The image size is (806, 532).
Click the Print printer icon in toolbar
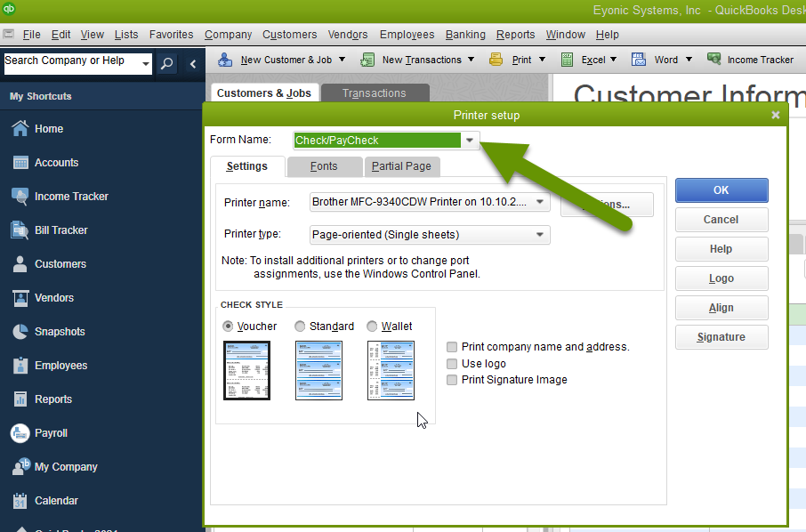click(496, 60)
